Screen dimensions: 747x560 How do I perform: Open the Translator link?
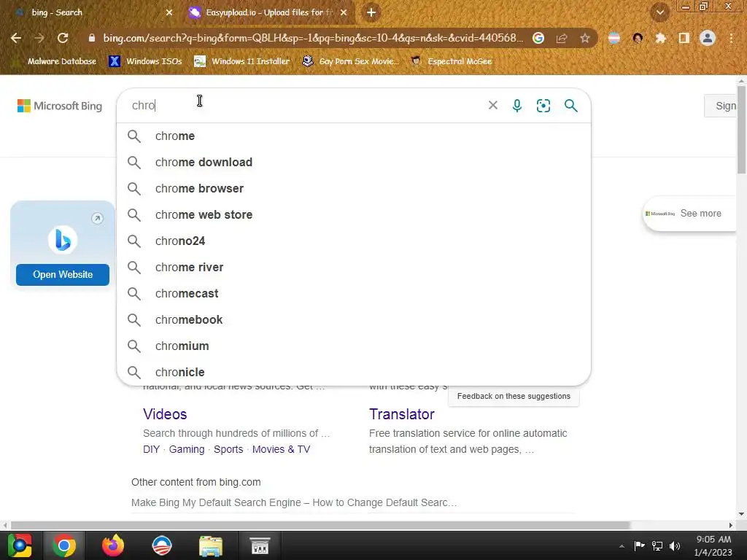point(402,414)
